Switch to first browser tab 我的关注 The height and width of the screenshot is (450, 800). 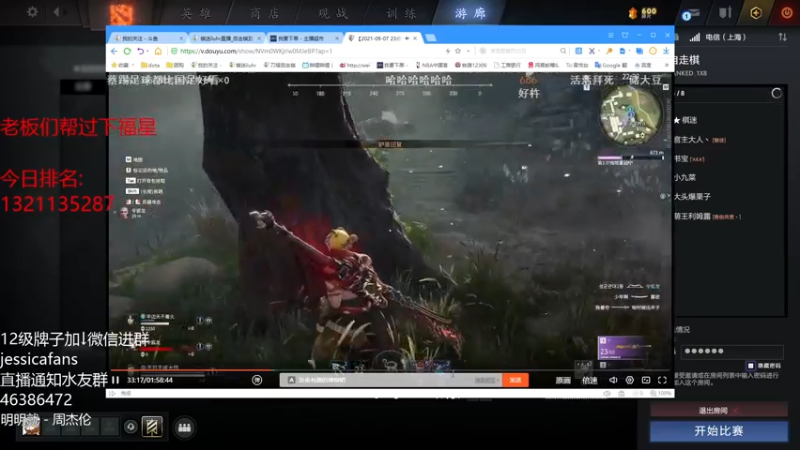(x=148, y=38)
